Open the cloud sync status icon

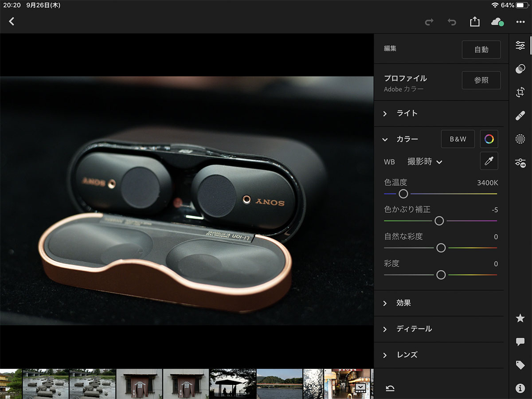pos(497,22)
